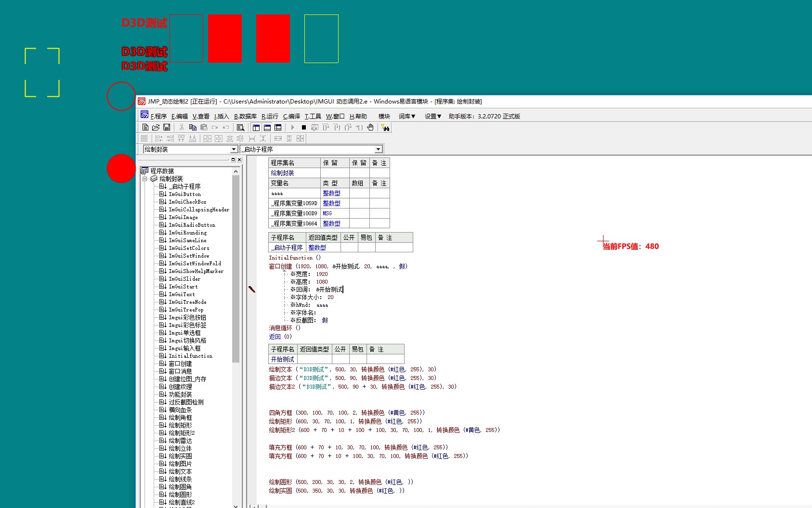This screenshot has height=508, width=812.
Task: Click the 整数型 type link for variable aaaa
Action: point(331,193)
